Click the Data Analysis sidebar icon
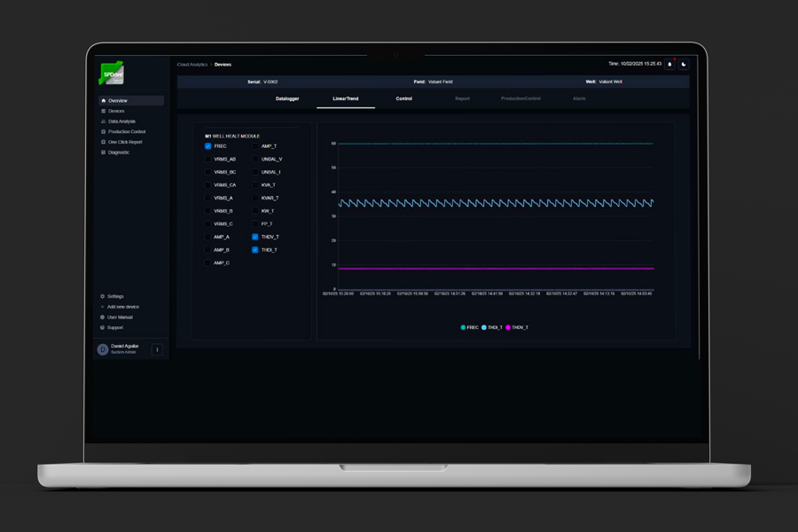798x532 pixels. click(103, 121)
